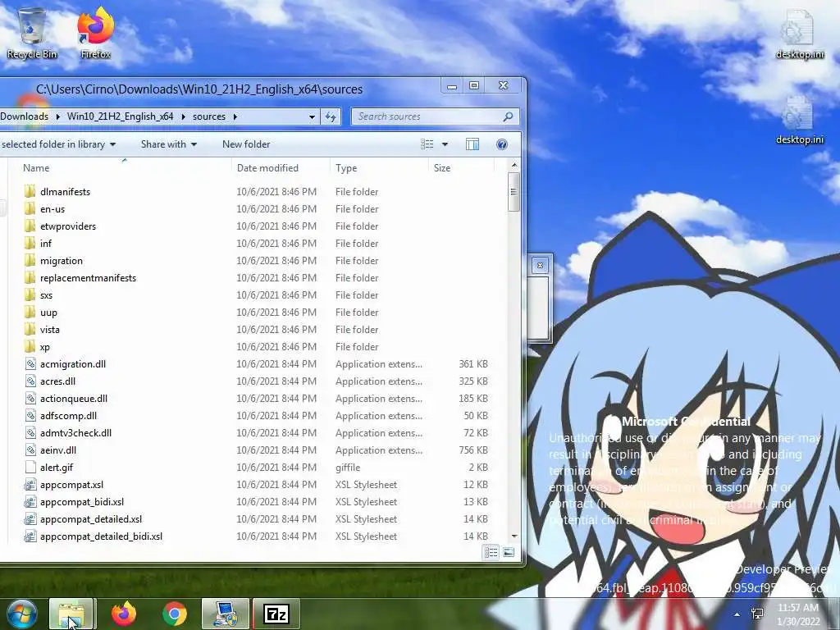This screenshot has width=840, height=630.
Task: Select the replacementmanifests folder
Action: pyautogui.click(x=256, y=277)
